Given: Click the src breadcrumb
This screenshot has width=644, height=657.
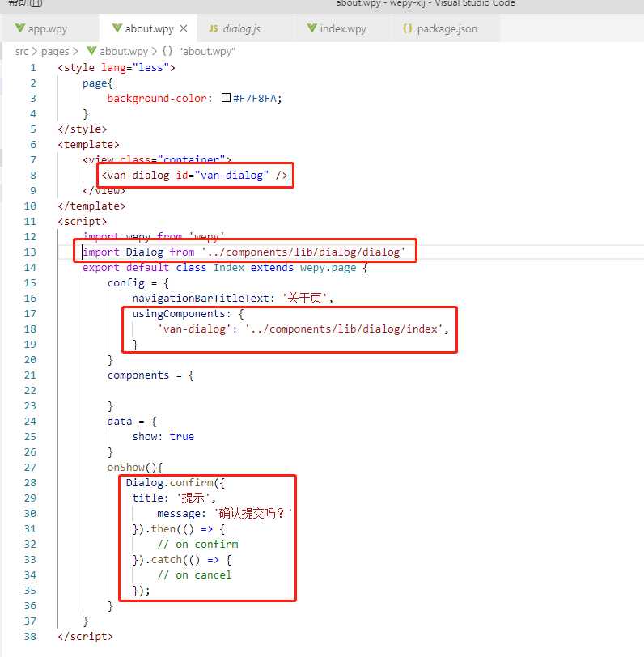Looking at the screenshot, I should (x=22, y=52).
